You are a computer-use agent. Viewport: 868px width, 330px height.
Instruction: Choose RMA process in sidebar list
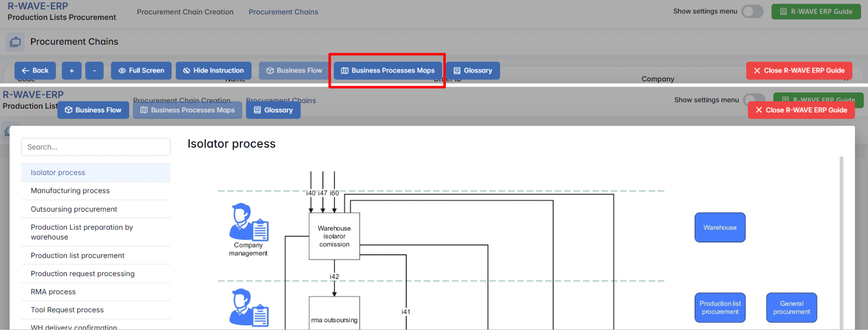click(x=53, y=292)
